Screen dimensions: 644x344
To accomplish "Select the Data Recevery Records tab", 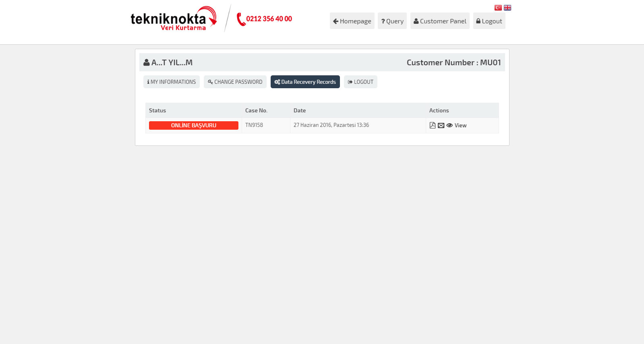I will [305, 82].
